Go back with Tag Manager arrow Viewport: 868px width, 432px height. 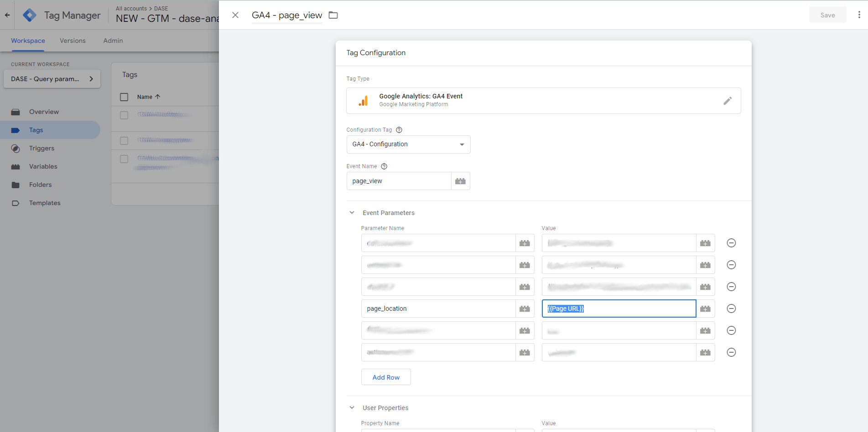[7, 15]
